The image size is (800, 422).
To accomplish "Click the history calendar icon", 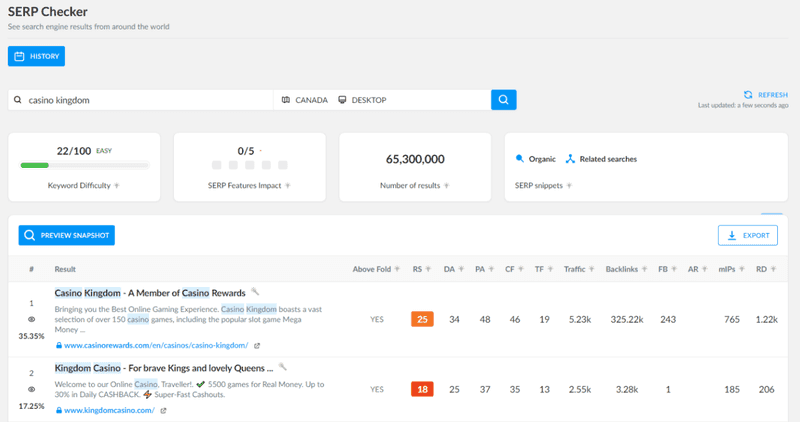I will coord(19,56).
